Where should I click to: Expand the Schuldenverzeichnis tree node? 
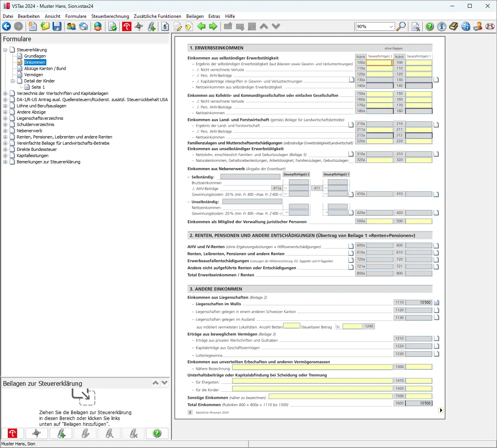tap(5, 124)
